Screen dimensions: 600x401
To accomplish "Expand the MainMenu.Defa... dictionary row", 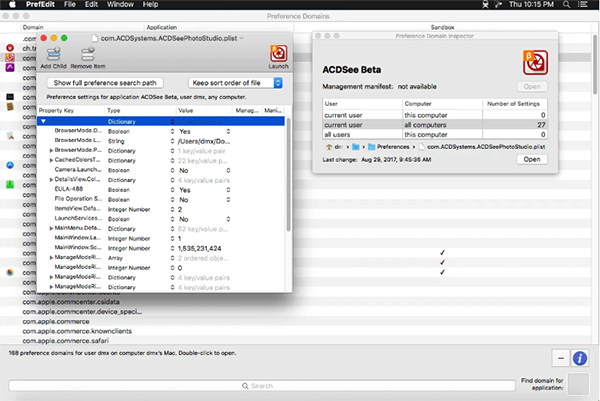I will coord(51,229).
